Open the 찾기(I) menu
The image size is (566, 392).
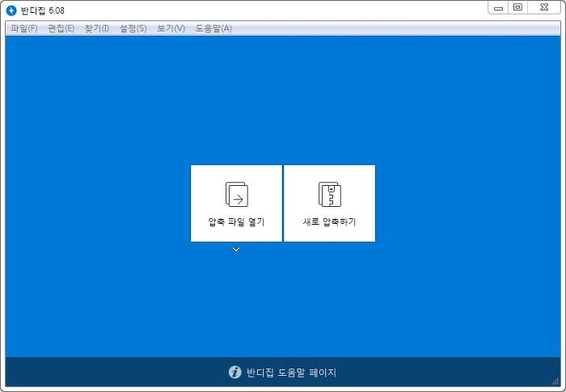tap(97, 28)
